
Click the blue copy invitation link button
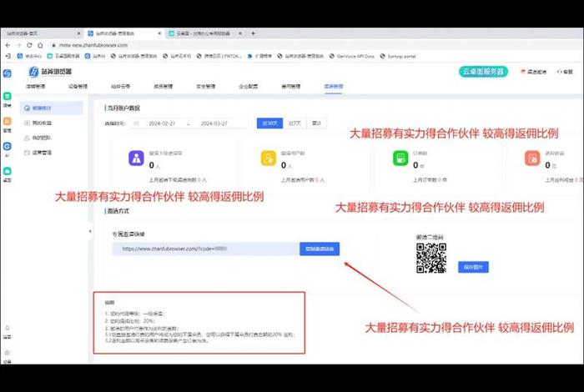point(320,249)
